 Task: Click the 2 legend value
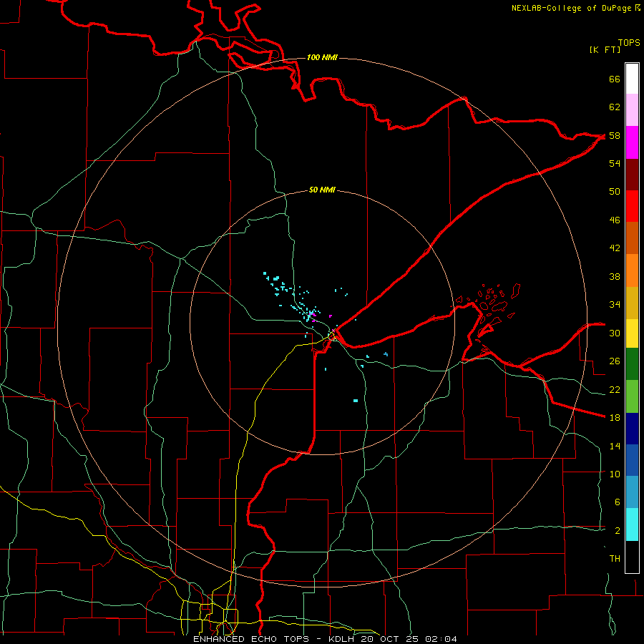pos(618,531)
